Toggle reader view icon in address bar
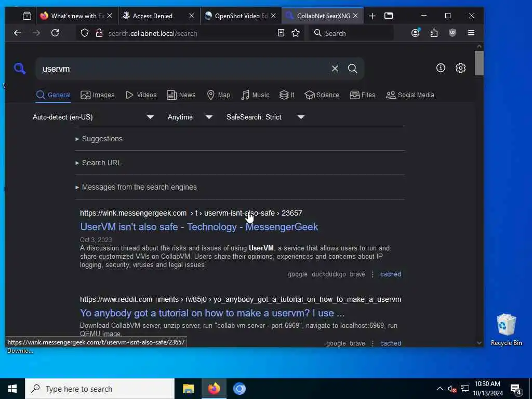 point(281,33)
